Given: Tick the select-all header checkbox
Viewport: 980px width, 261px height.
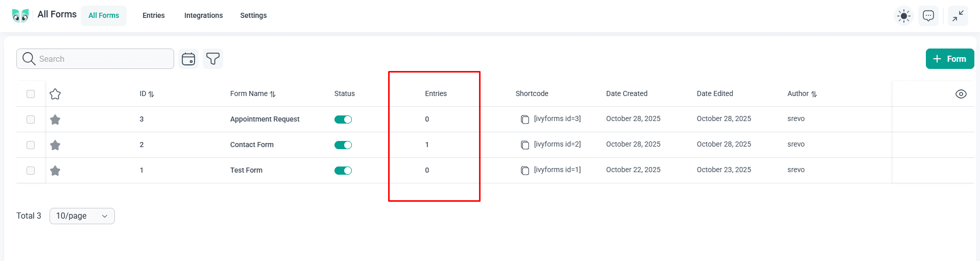Looking at the screenshot, I should (31, 94).
